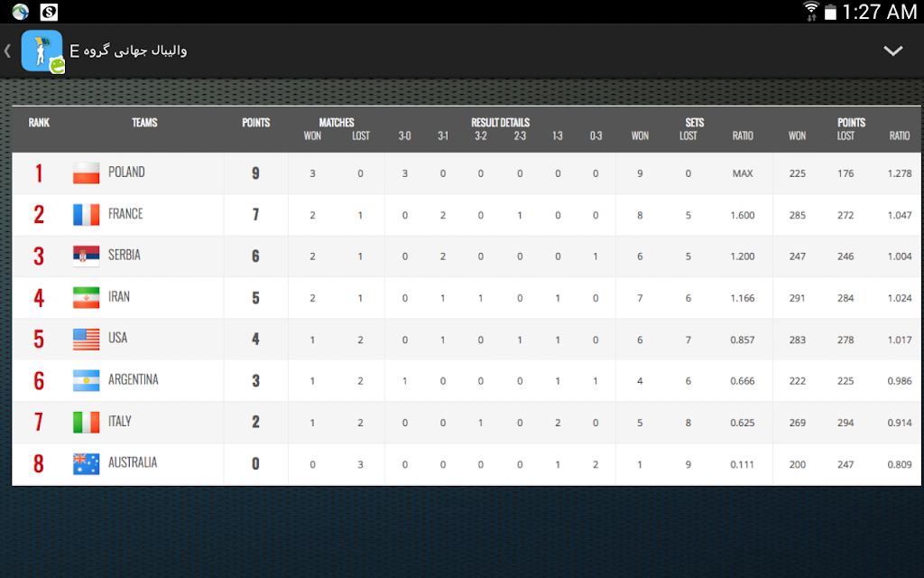Tap the USA flag icon

click(86, 340)
